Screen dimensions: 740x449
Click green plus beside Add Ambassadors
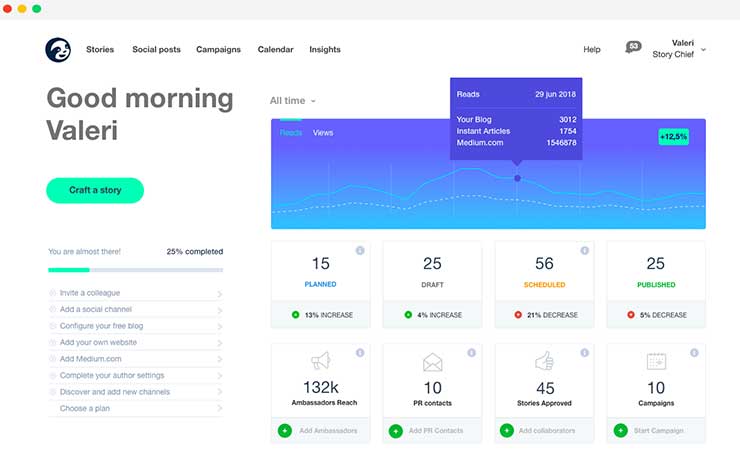(285, 431)
